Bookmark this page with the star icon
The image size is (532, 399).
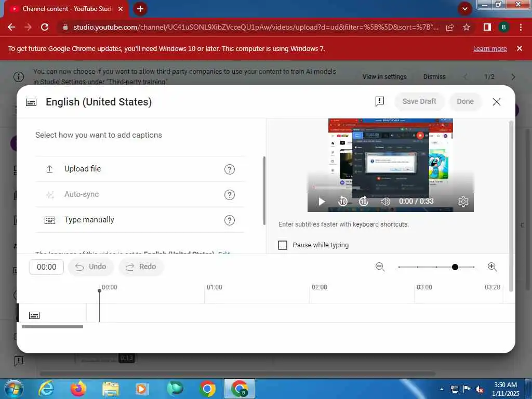[x=467, y=27]
